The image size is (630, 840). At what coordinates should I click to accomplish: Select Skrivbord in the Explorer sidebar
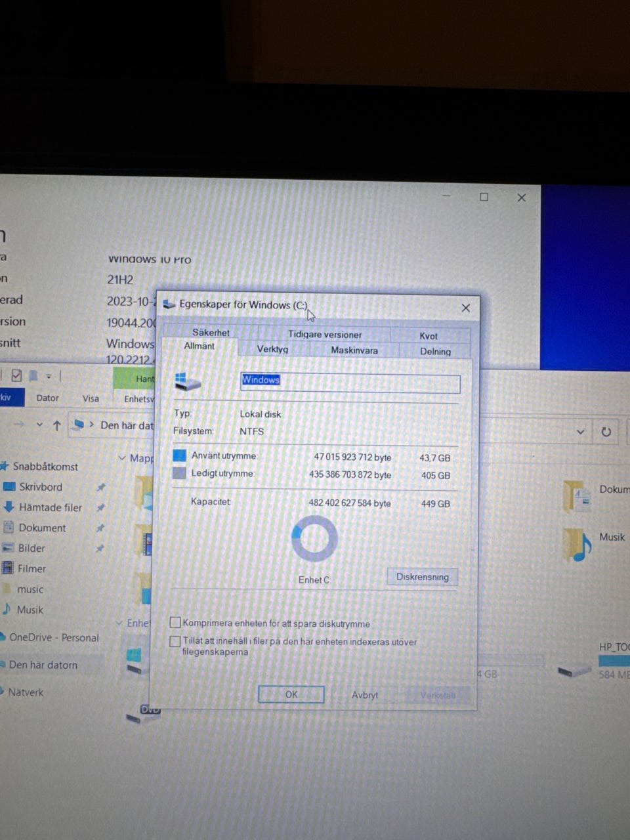(x=41, y=487)
